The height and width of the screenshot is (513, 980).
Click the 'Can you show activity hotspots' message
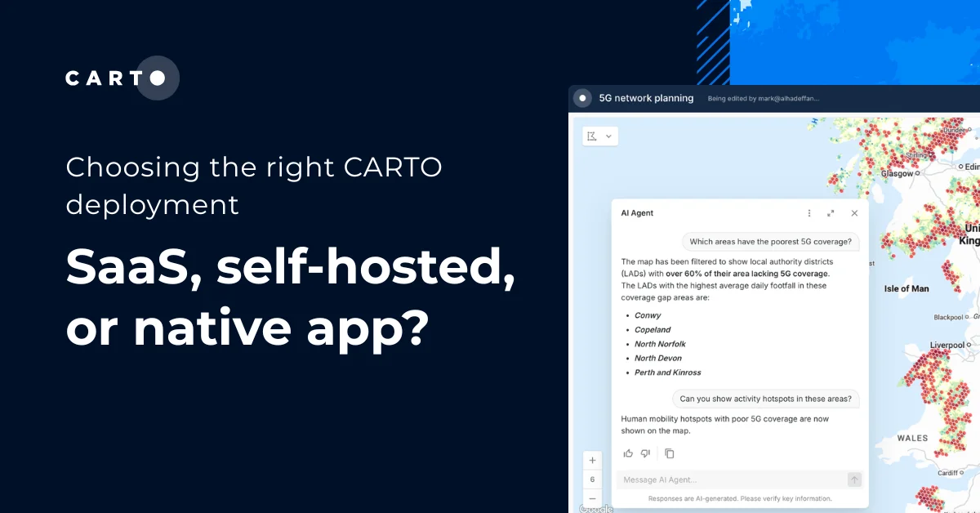click(x=765, y=399)
